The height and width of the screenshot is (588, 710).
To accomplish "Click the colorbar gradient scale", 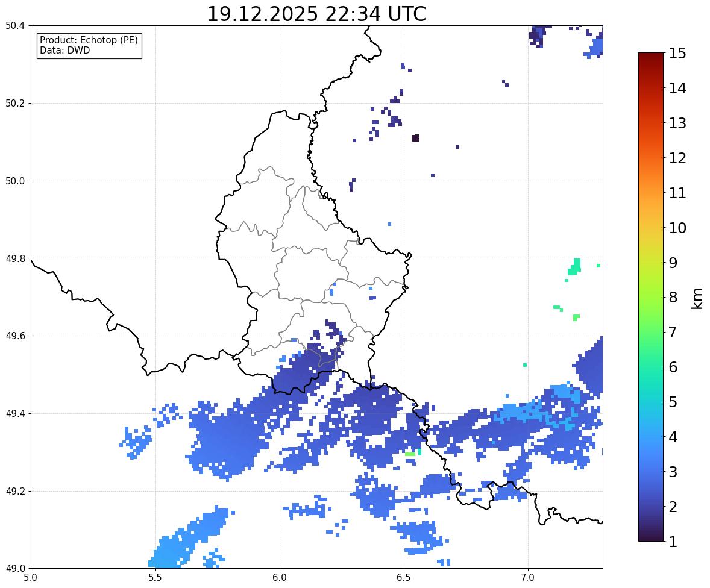I will click(651, 297).
